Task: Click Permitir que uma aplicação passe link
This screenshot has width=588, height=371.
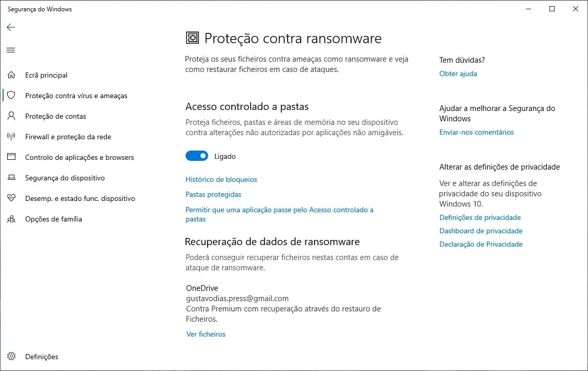Action: coord(280,214)
